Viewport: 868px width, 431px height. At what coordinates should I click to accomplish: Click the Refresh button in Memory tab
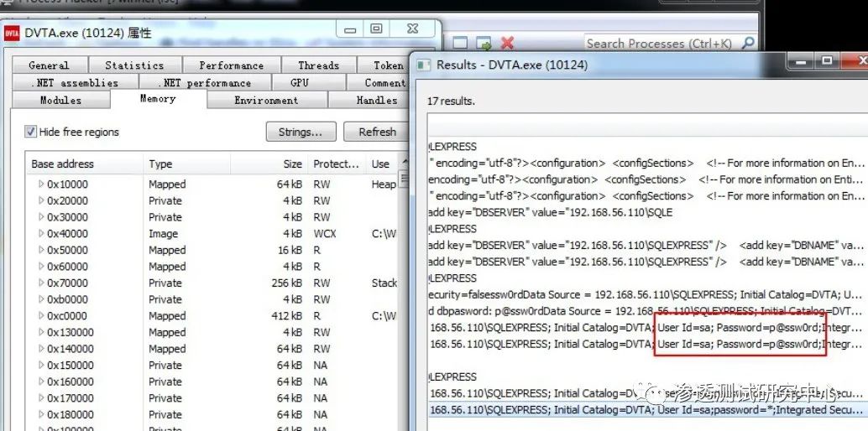click(376, 132)
